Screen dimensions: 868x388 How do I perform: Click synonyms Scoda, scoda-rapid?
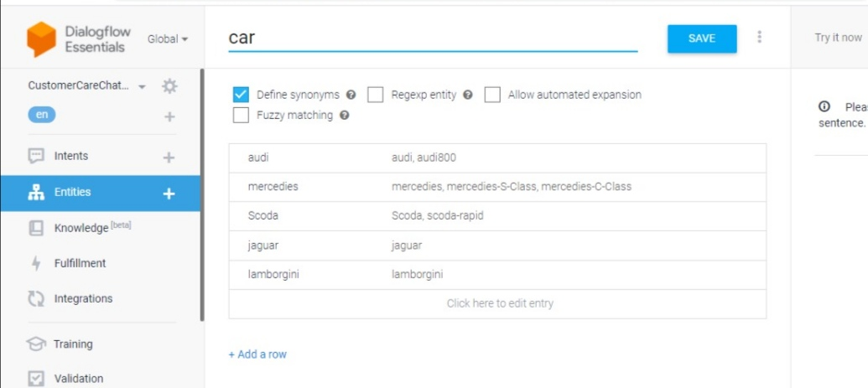[x=437, y=215]
